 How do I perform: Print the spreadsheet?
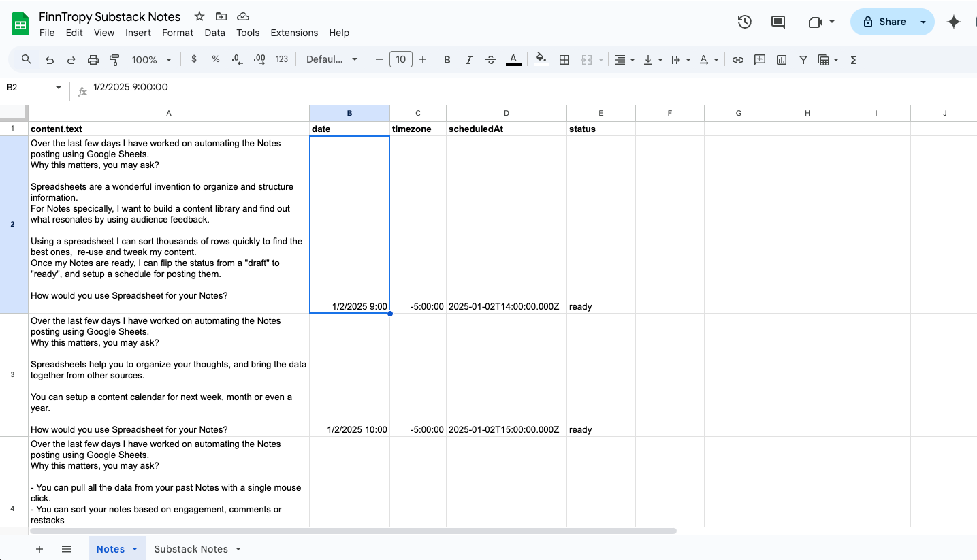click(93, 60)
